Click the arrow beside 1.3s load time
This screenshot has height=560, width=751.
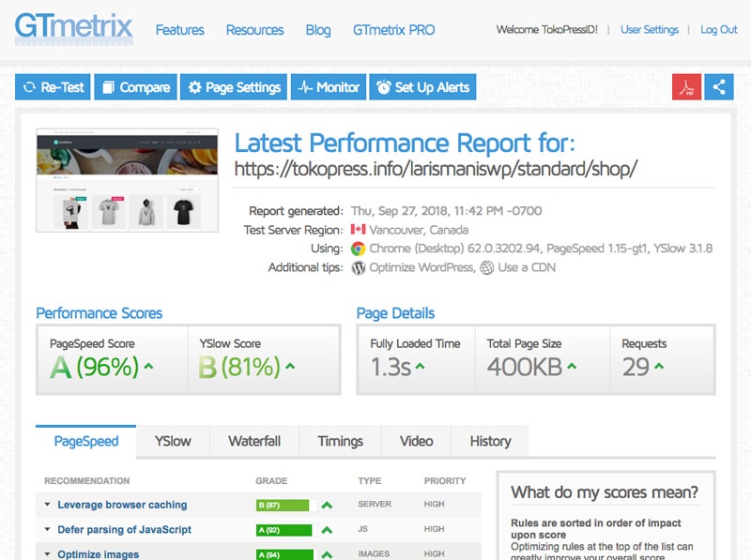(420, 366)
